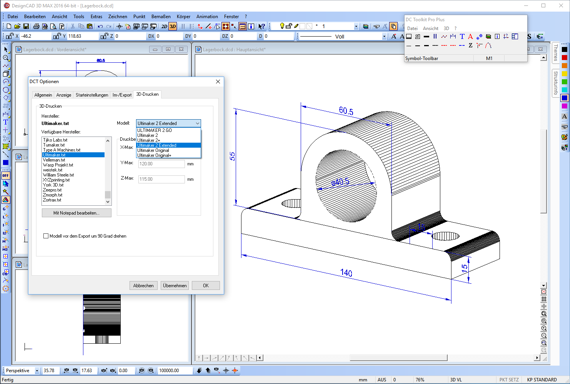Switch to the Starteinstellungen tab

(x=92, y=95)
